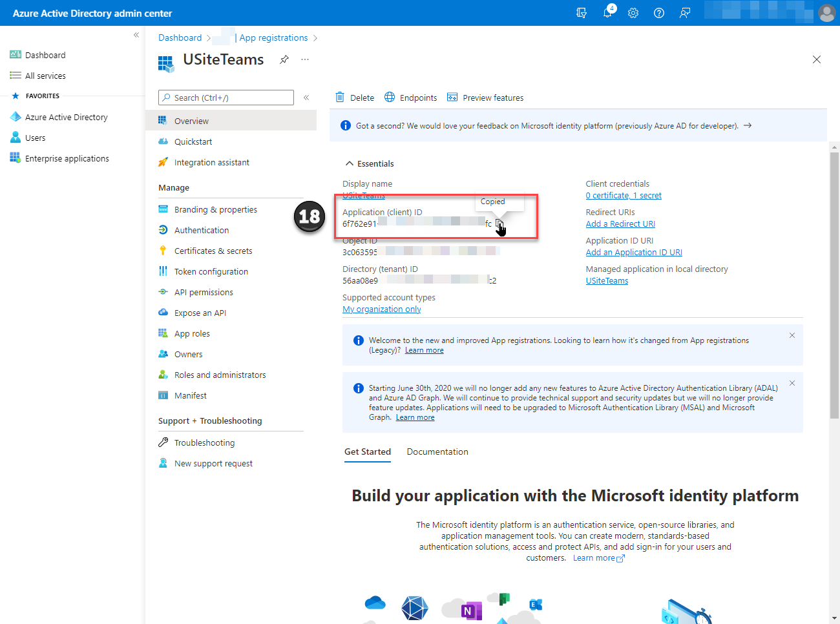
Task: Open portal settings gear icon
Action: point(633,13)
